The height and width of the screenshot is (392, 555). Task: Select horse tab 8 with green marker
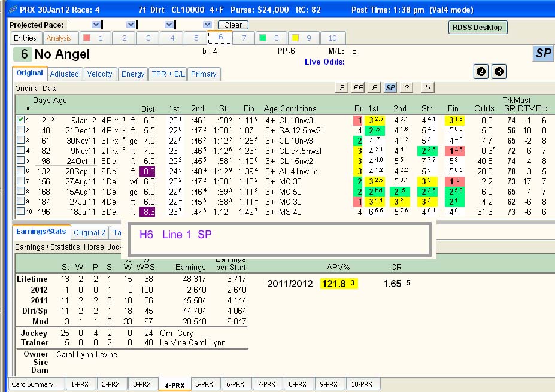click(271, 38)
